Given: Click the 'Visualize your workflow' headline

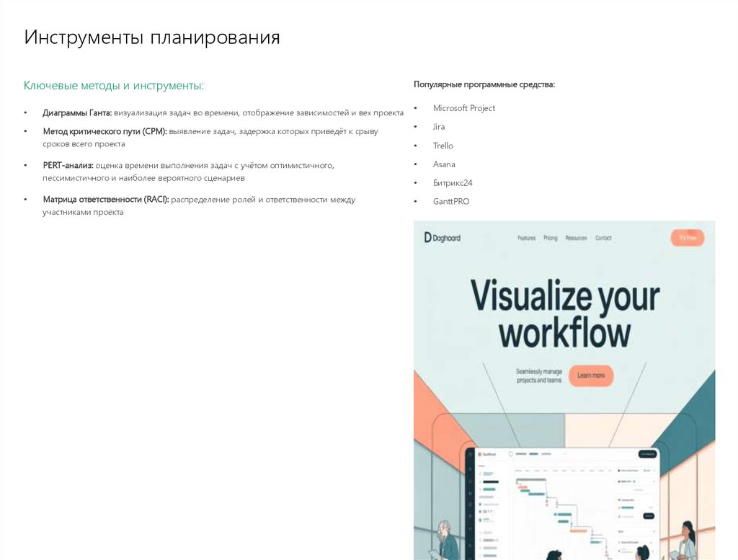Looking at the screenshot, I should pyautogui.click(x=565, y=314).
